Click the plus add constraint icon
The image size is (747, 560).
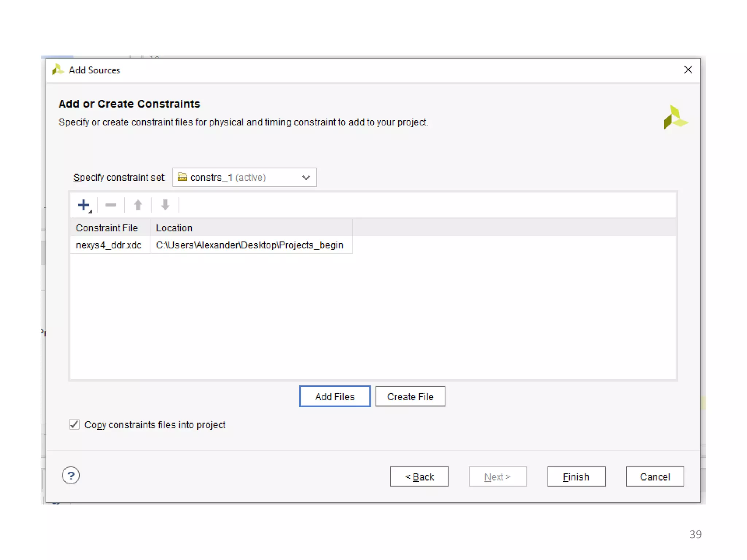click(x=84, y=205)
